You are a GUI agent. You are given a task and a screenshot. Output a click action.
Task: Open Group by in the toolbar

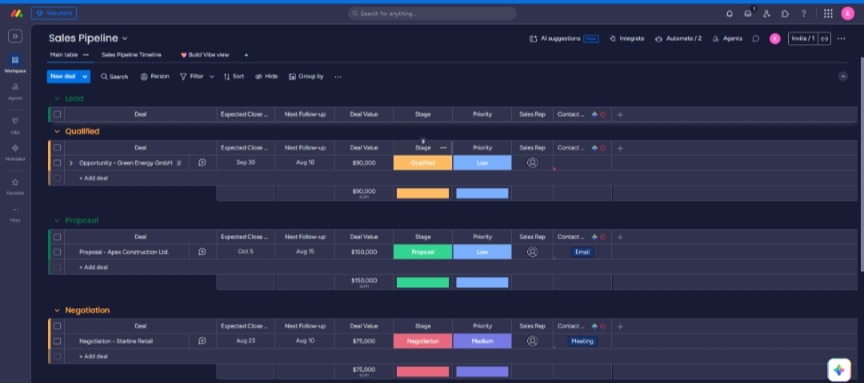click(306, 77)
